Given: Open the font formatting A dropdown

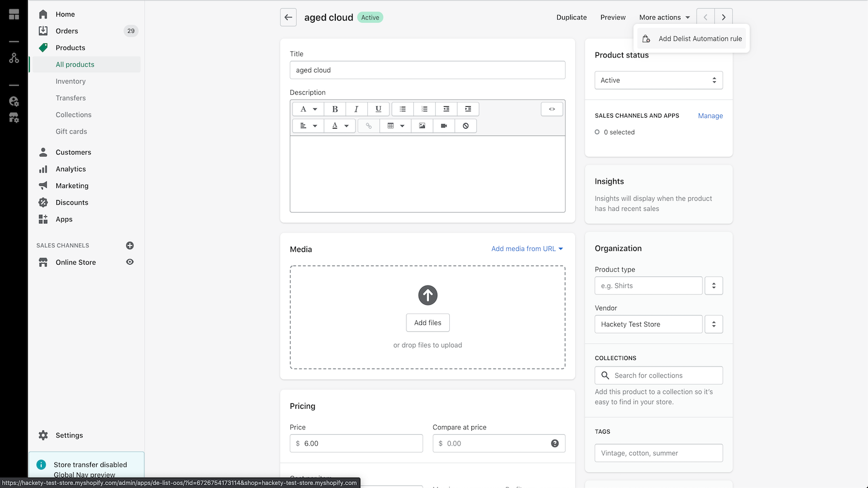Looking at the screenshot, I should click(x=308, y=109).
